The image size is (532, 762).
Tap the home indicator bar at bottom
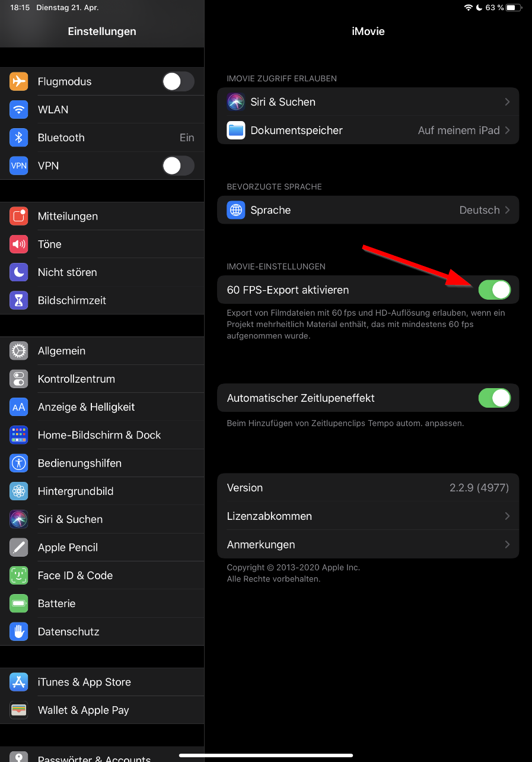point(266,755)
